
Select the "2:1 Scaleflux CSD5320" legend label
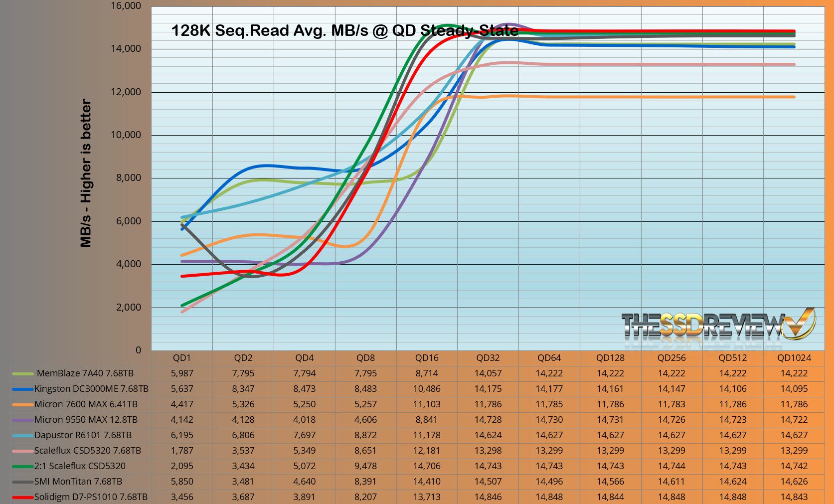pyautogui.click(x=80, y=466)
